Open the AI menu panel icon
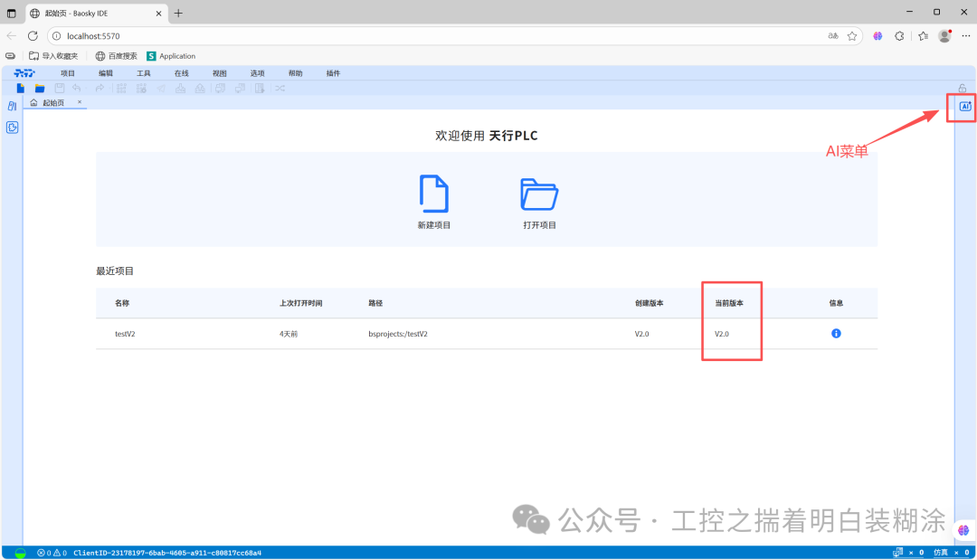 (x=965, y=107)
